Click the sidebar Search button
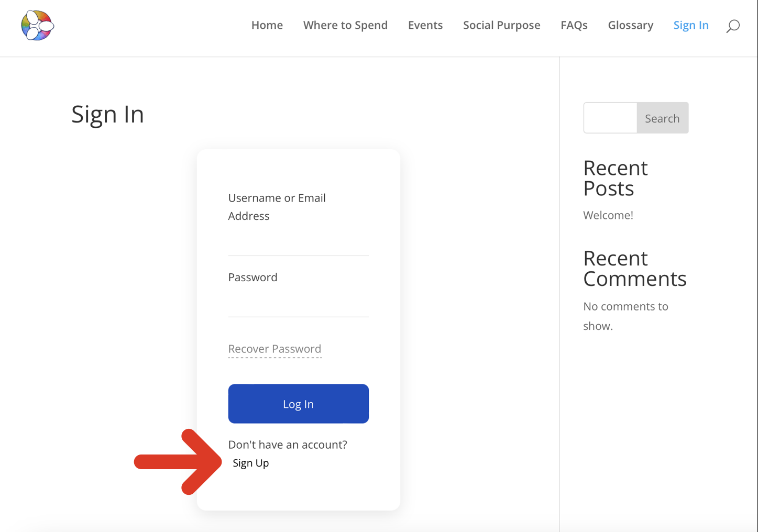 [663, 118]
